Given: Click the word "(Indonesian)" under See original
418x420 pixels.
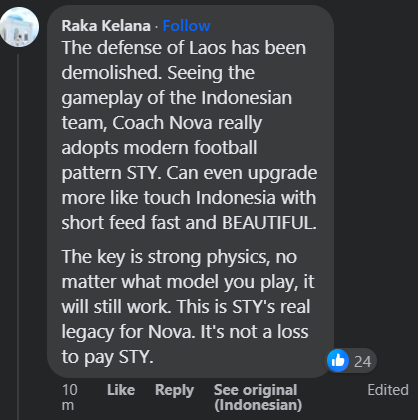Looking at the screenshot, I should click(x=258, y=405).
